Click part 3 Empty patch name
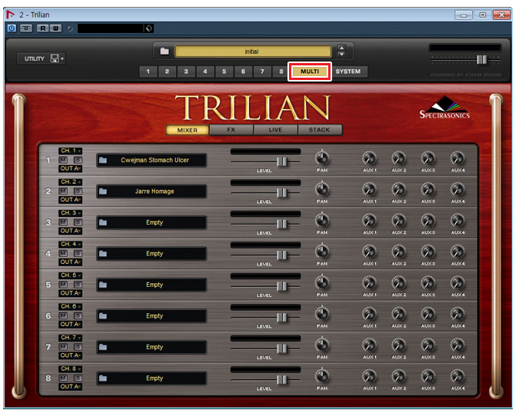 click(154, 222)
